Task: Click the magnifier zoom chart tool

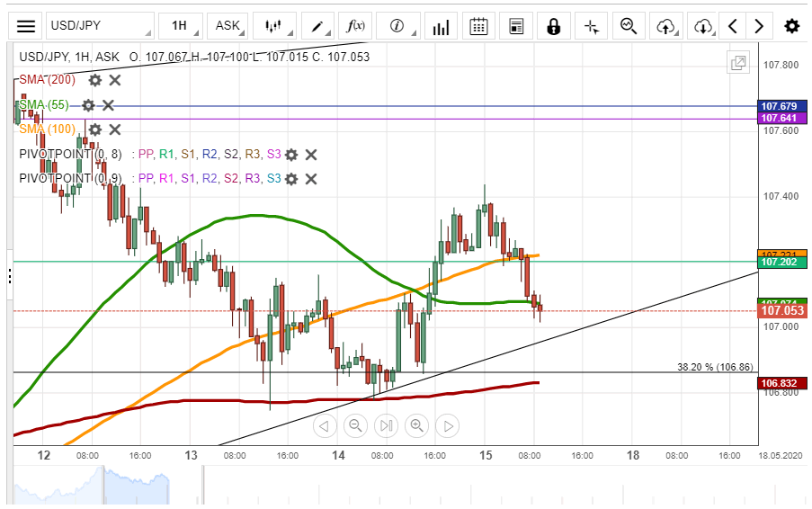Action: [629, 26]
